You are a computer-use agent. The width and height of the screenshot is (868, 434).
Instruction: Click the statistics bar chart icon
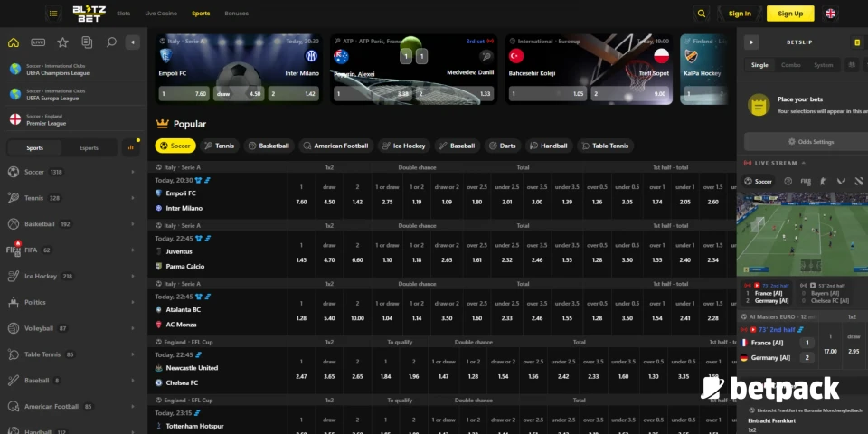(x=132, y=147)
